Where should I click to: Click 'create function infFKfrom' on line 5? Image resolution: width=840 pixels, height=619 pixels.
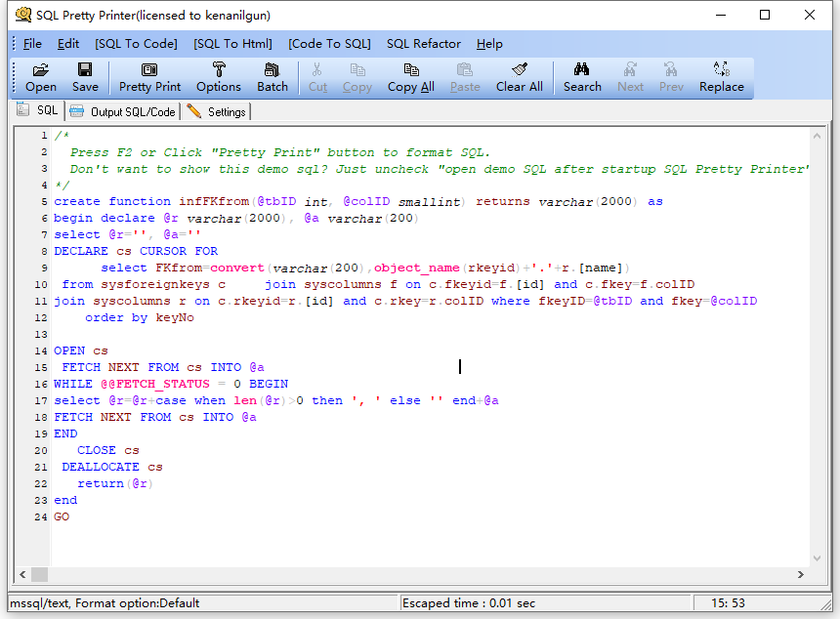click(151, 202)
